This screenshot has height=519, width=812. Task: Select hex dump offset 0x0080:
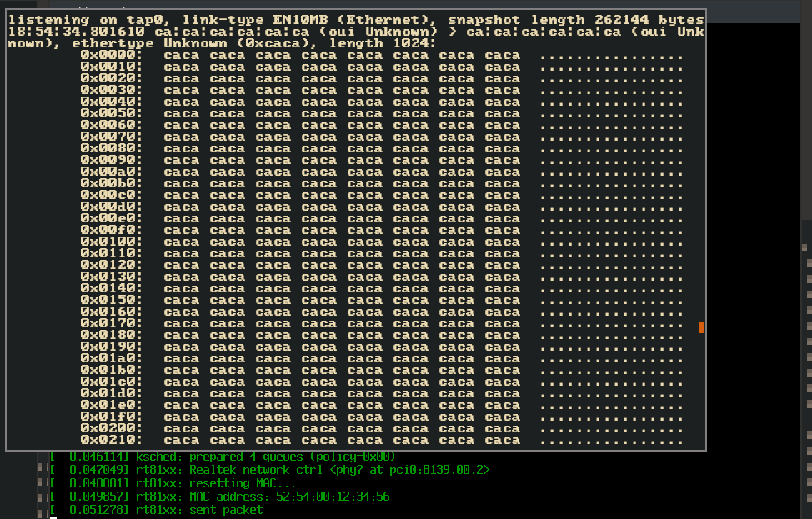(x=112, y=148)
